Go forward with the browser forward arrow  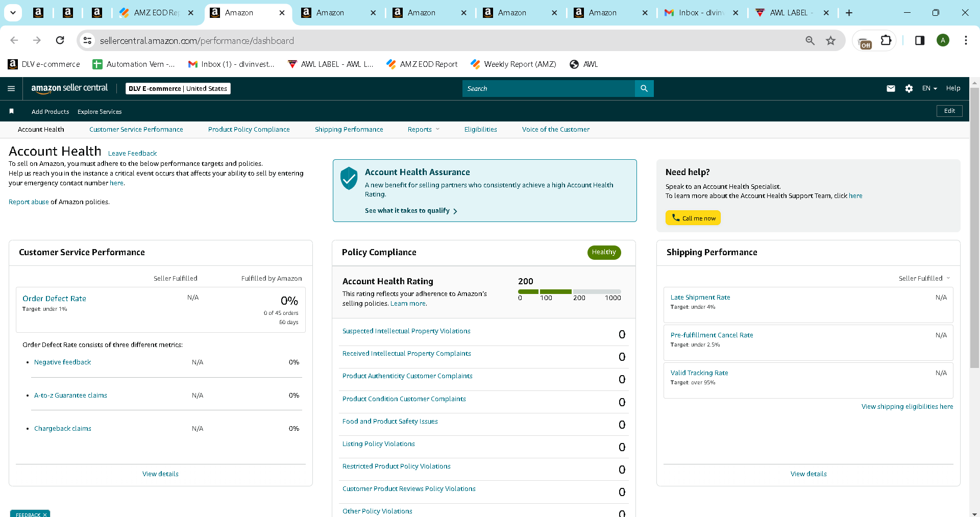(37, 40)
